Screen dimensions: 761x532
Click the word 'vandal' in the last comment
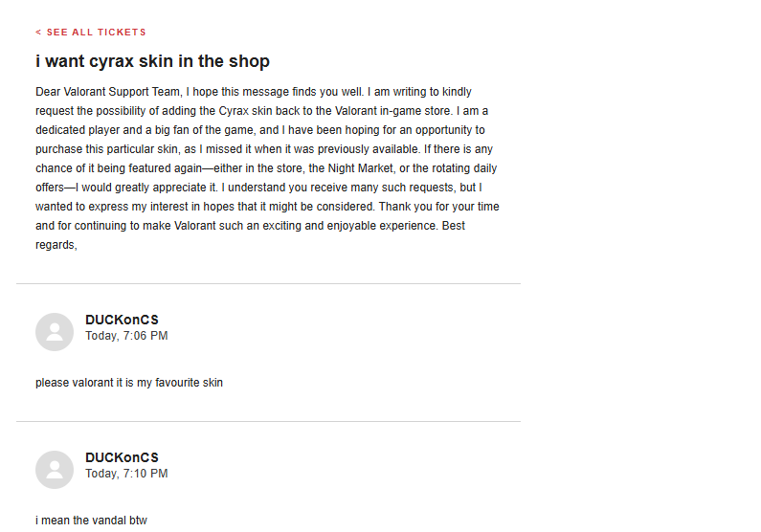coord(109,521)
